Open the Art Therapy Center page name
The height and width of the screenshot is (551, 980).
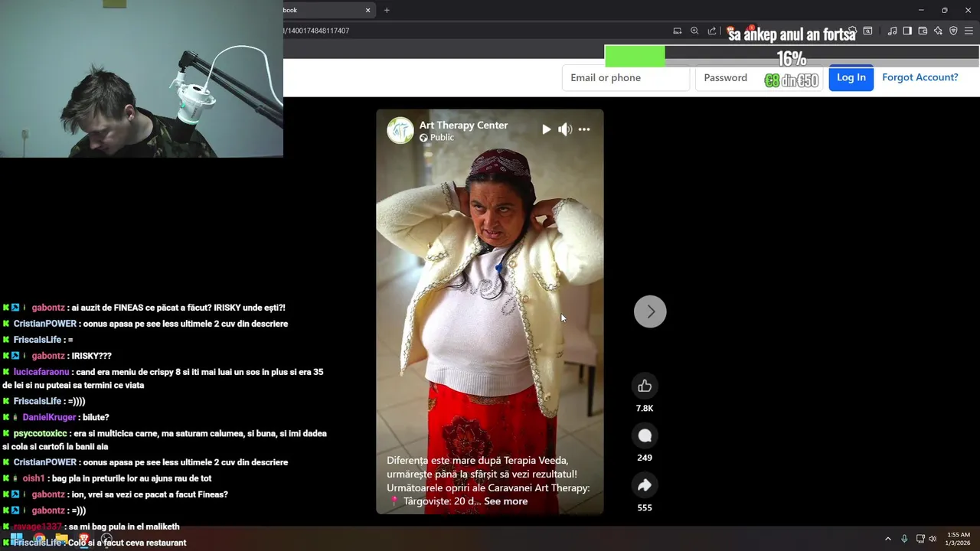[x=463, y=125]
